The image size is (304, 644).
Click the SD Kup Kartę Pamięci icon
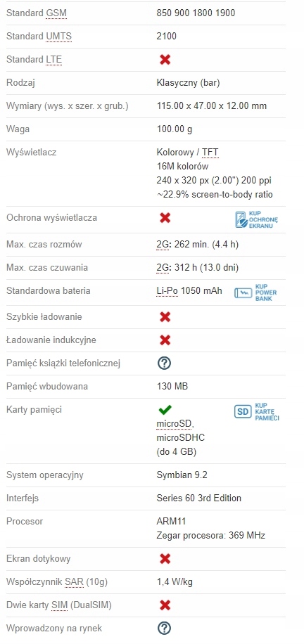pyautogui.click(x=257, y=411)
